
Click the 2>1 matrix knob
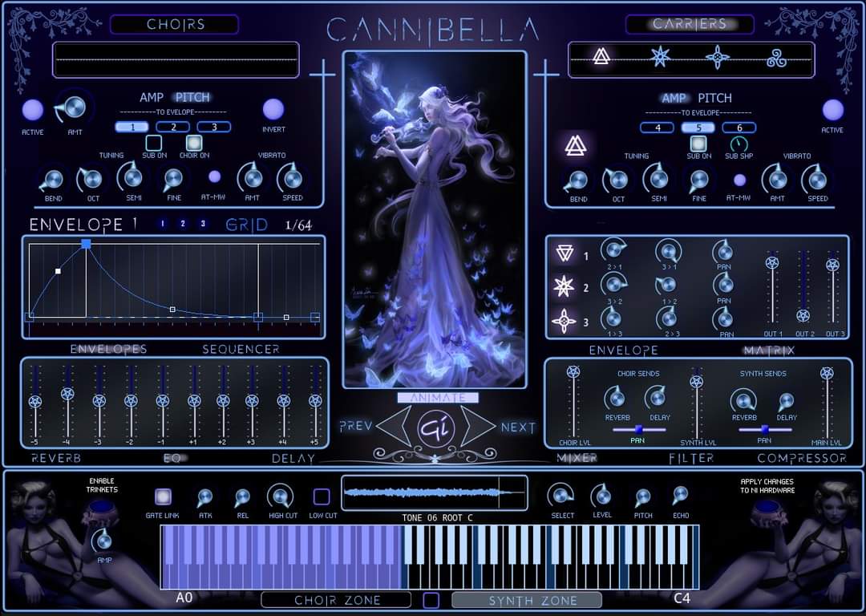[x=614, y=250]
